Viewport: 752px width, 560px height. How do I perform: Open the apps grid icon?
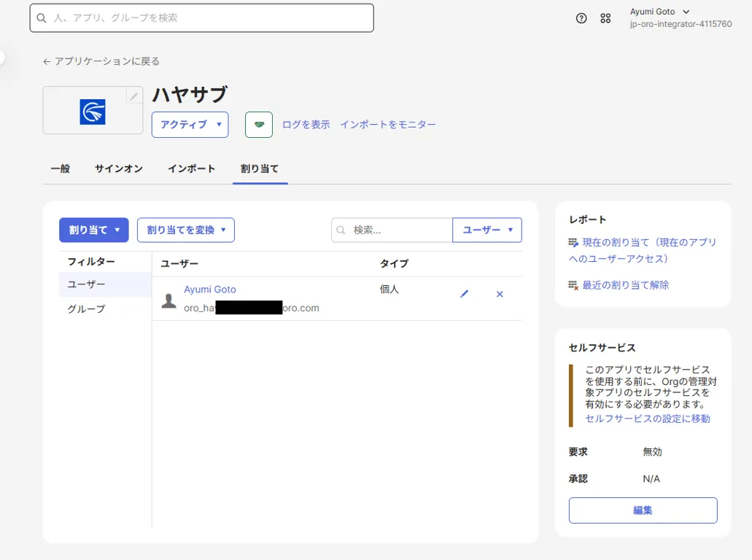pyautogui.click(x=605, y=18)
